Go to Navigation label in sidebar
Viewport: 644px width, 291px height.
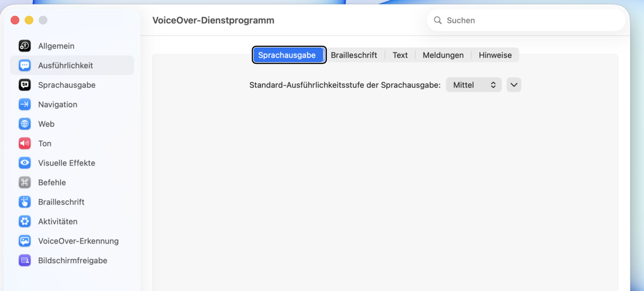point(57,105)
